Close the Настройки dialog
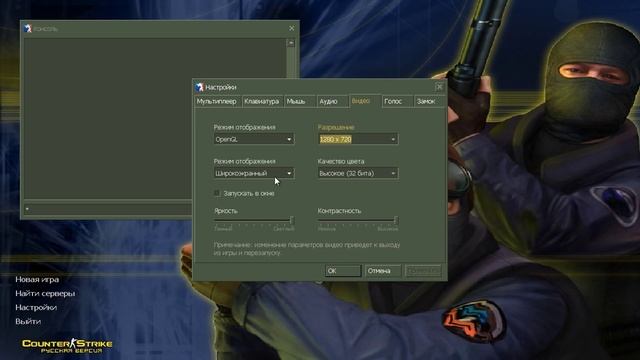This screenshot has width=640, height=360. coord(439,87)
